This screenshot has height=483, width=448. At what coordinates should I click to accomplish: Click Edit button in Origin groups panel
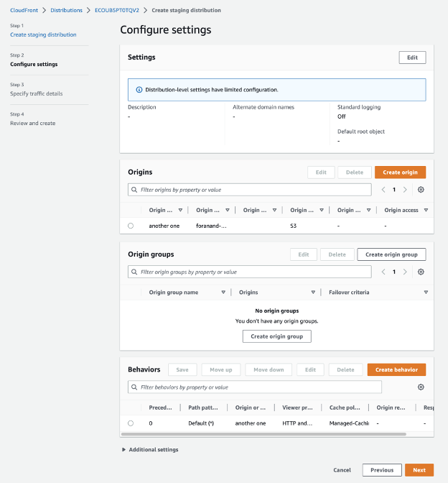tap(304, 254)
